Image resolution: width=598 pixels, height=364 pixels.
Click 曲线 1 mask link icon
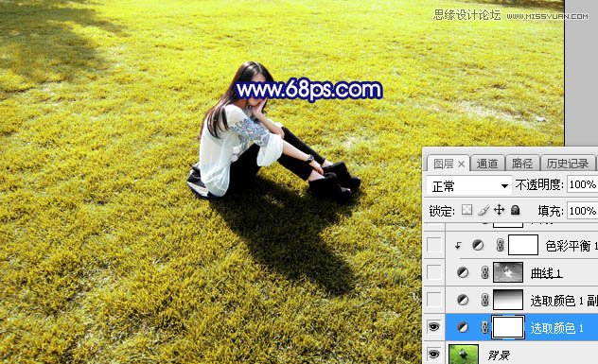pyautogui.click(x=484, y=272)
